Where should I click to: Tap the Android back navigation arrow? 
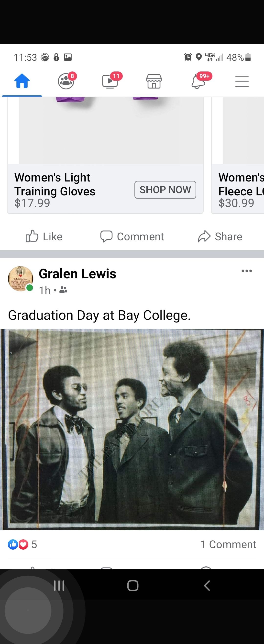tap(207, 585)
